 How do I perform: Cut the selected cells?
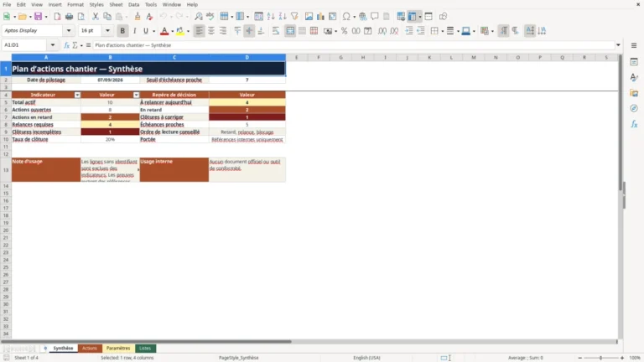click(96, 17)
